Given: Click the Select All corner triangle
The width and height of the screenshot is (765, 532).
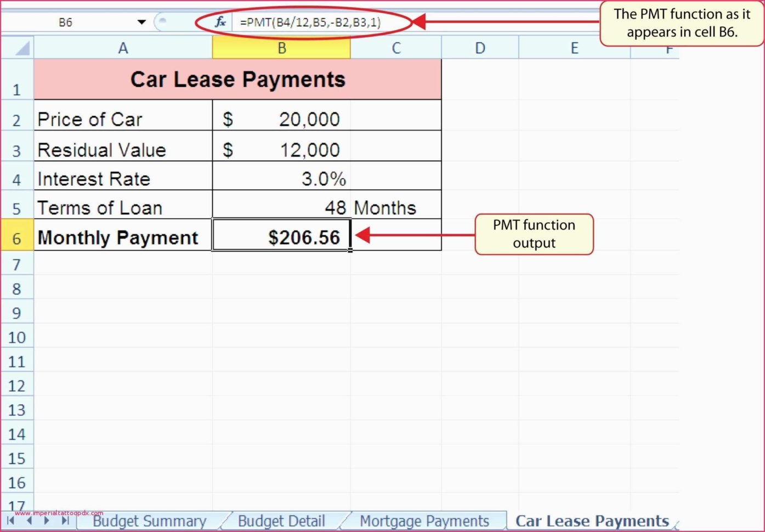Looking at the screenshot, I should pos(21,49).
